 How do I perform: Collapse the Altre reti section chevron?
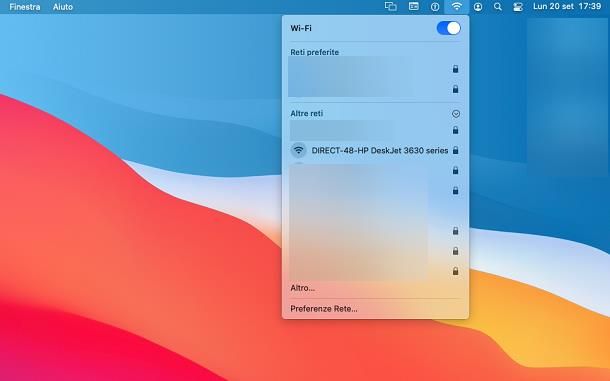pyautogui.click(x=456, y=114)
